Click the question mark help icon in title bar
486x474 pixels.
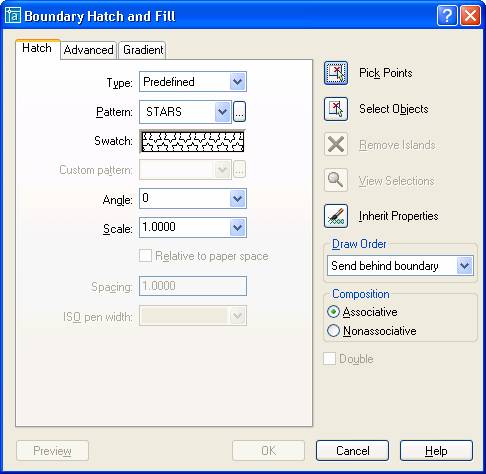pyautogui.click(x=447, y=16)
